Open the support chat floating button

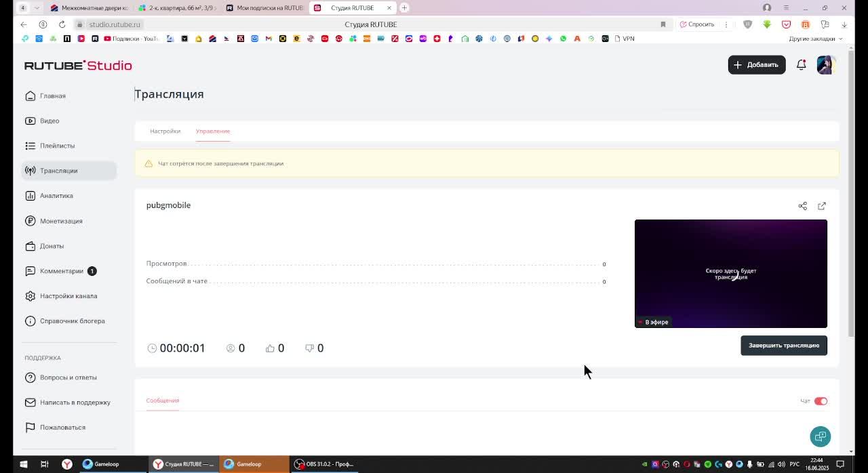click(821, 436)
